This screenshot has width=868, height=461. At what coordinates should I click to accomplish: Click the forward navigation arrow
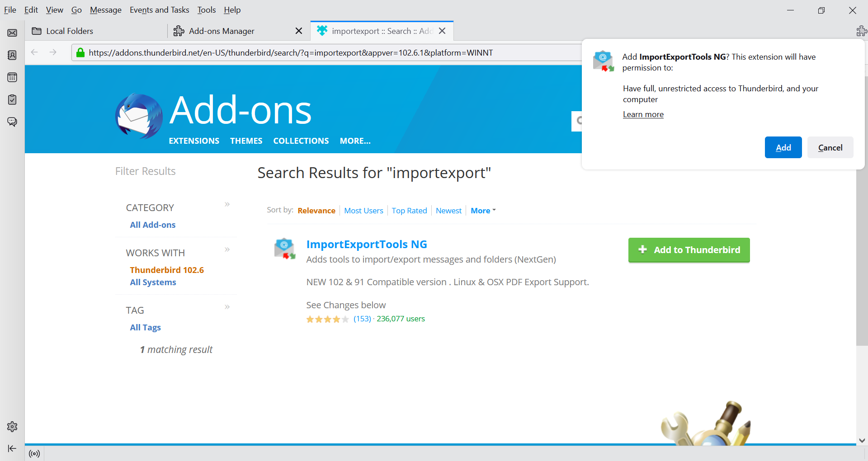coord(53,52)
